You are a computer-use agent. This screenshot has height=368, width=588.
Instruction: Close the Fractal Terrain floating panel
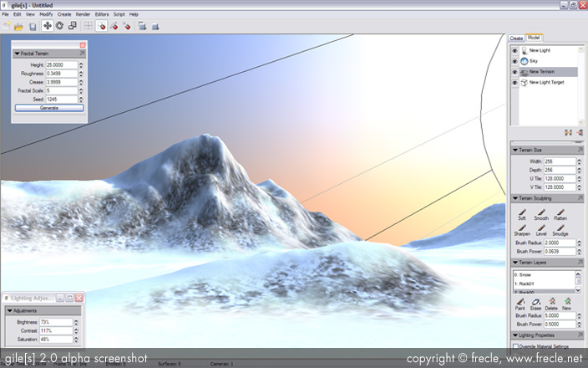(x=83, y=45)
